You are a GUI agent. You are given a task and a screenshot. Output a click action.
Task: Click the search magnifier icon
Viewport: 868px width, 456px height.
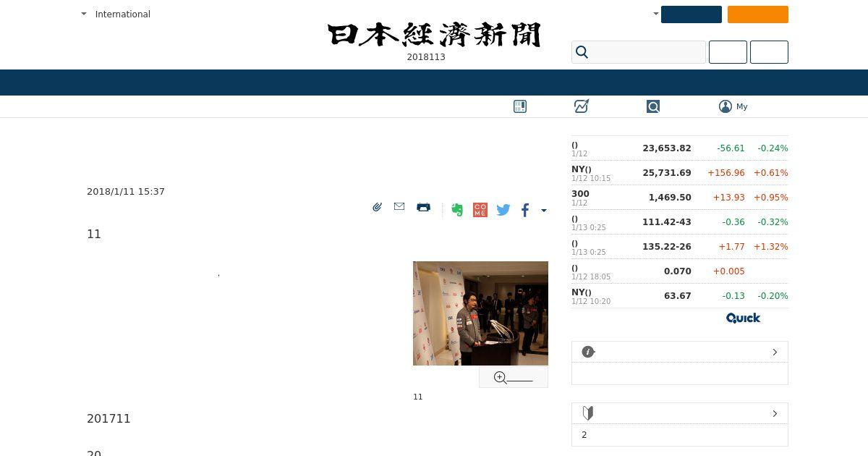[582, 52]
